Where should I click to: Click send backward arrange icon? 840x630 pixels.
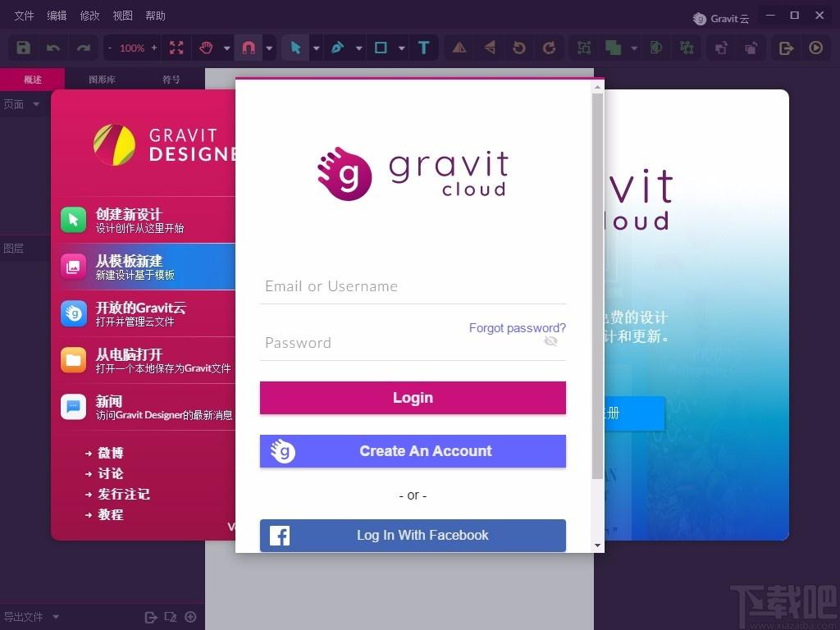click(751, 48)
